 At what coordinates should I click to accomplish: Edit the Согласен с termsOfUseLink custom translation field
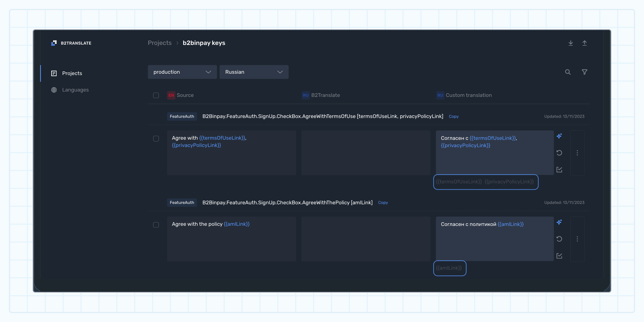pyautogui.click(x=494, y=152)
